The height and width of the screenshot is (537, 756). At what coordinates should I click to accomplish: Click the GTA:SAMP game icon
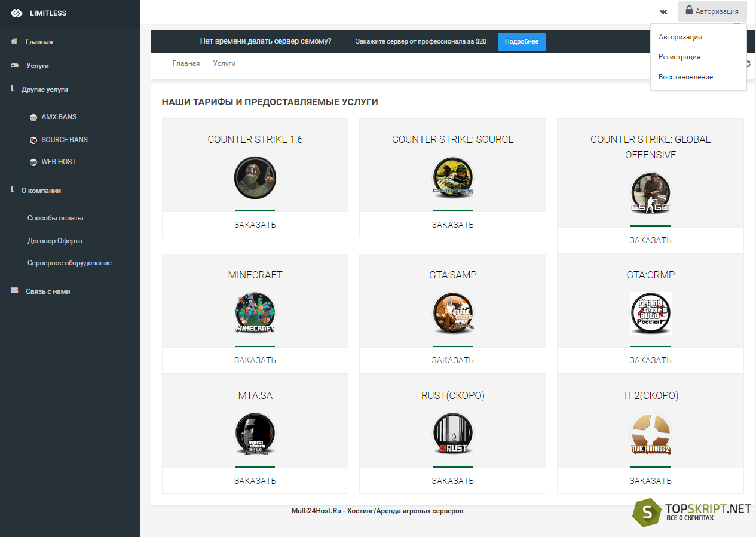452,313
